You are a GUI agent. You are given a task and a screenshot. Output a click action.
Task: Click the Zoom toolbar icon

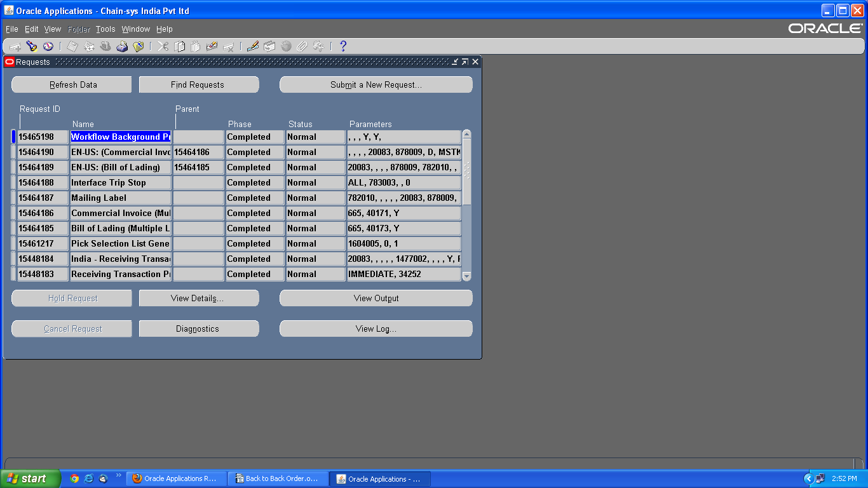[269, 46]
